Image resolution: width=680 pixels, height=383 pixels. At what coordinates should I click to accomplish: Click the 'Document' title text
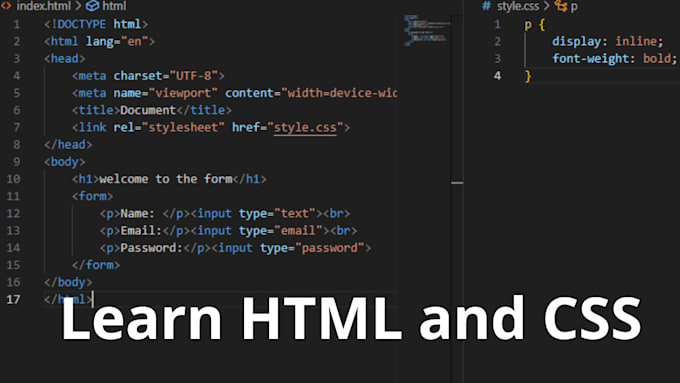[148, 110]
